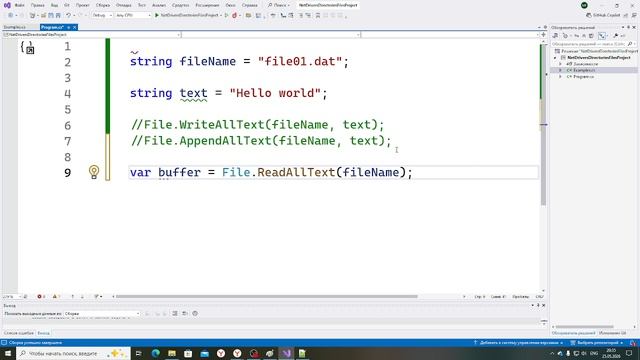Image resolution: width=640 pixels, height=360 pixels.
Task: Open Microsoft Edge from taskbar
Action: pos(156,353)
